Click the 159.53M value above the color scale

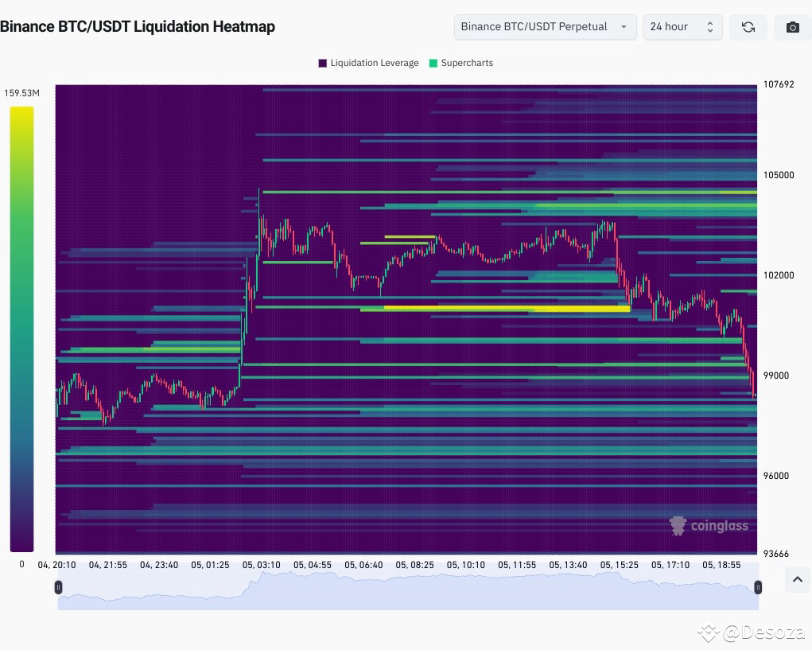pyautogui.click(x=21, y=92)
